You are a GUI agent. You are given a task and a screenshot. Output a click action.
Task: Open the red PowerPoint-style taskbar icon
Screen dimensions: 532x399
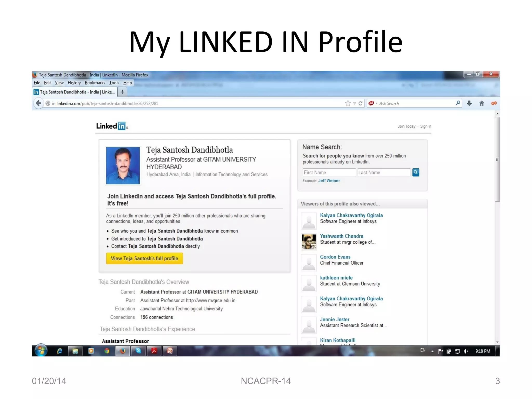[x=170, y=351]
